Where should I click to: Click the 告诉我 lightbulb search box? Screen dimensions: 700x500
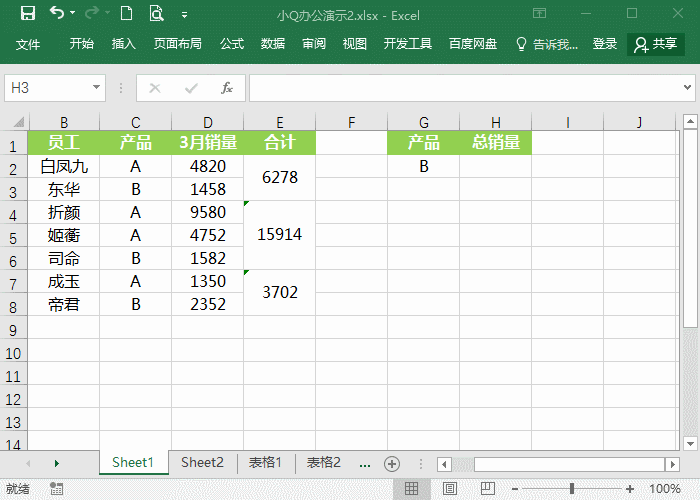(x=547, y=44)
